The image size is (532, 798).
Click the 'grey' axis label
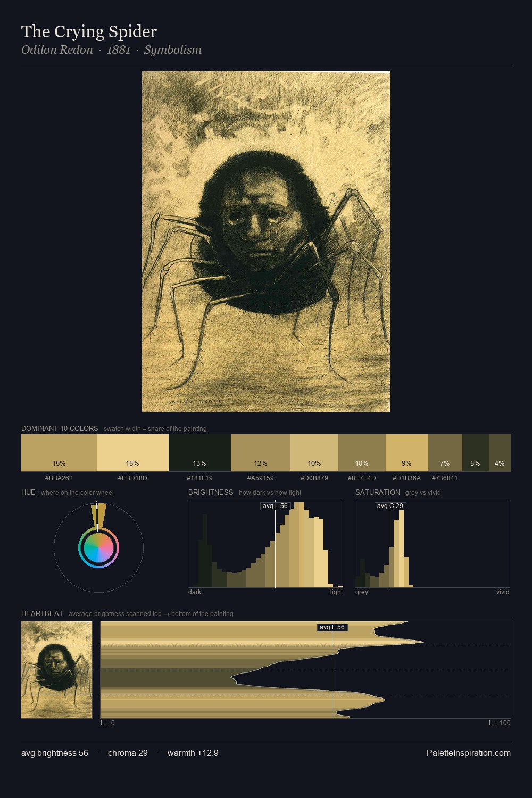(x=362, y=592)
